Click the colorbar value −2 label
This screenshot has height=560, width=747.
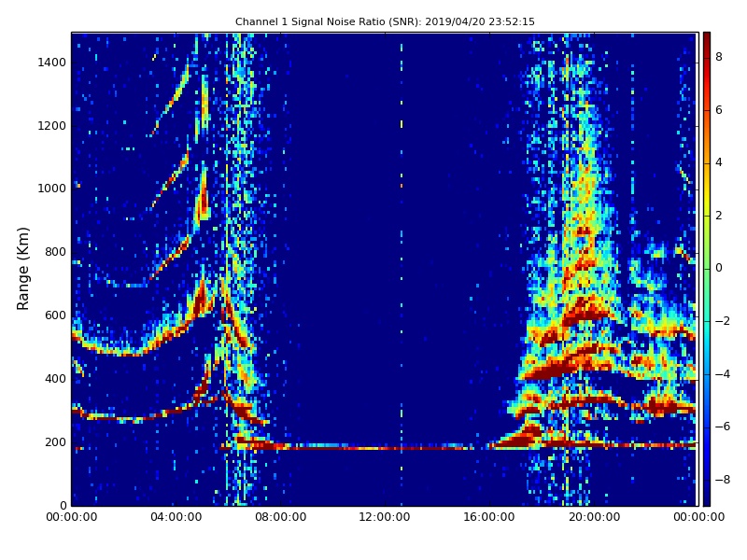coord(723,321)
